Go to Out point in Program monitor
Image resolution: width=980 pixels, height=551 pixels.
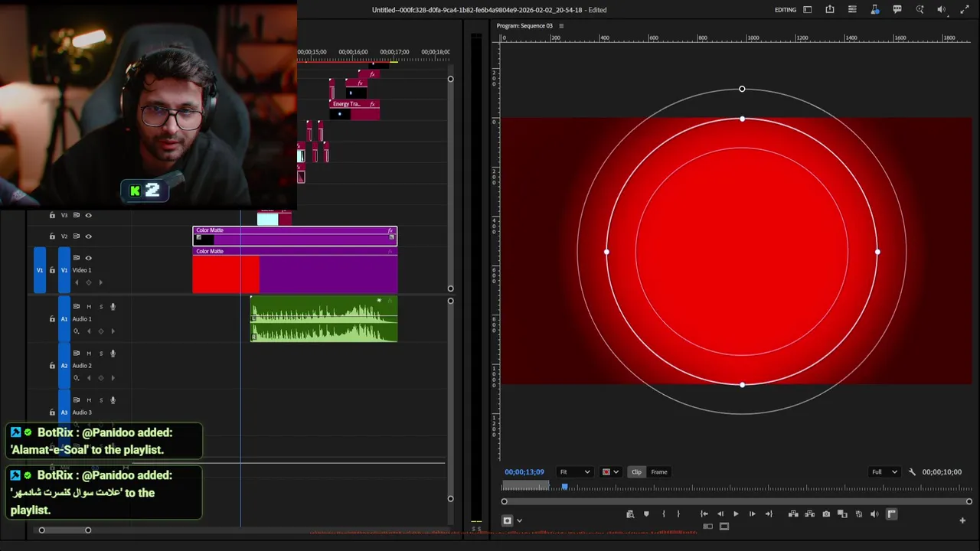769,514
